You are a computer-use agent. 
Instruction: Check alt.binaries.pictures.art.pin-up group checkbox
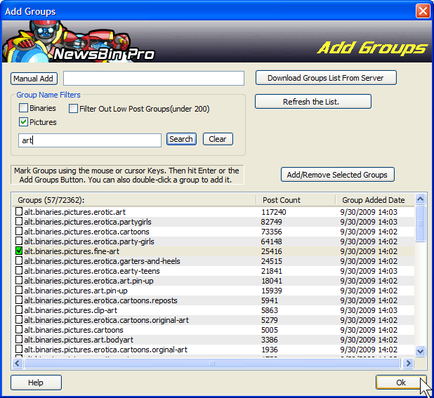click(x=19, y=290)
